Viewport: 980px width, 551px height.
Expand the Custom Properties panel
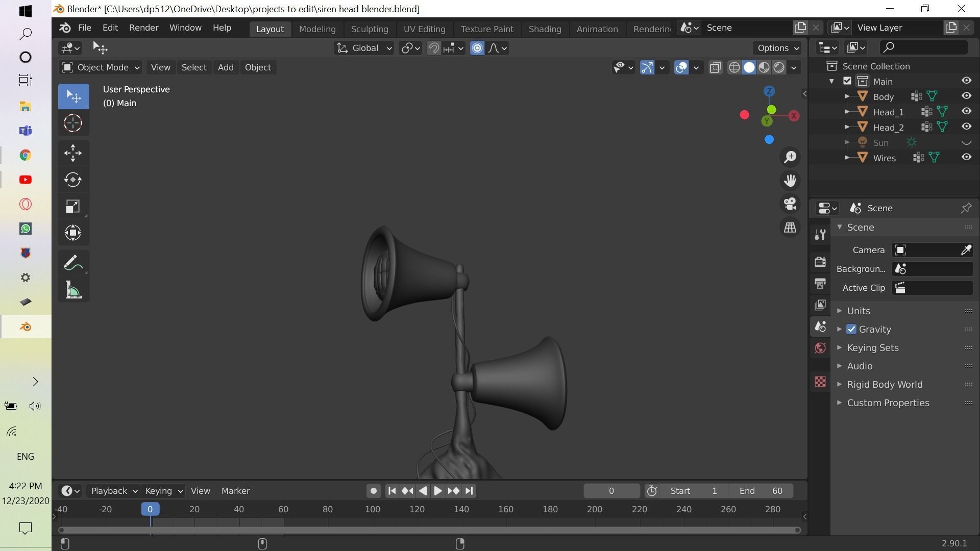click(x=888, y=403)
